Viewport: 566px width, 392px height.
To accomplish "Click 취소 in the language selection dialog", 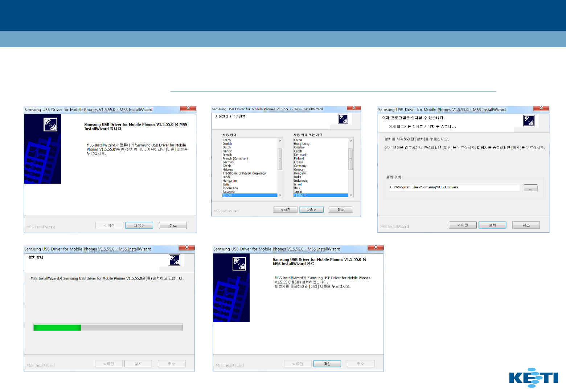I will [341, 210].
